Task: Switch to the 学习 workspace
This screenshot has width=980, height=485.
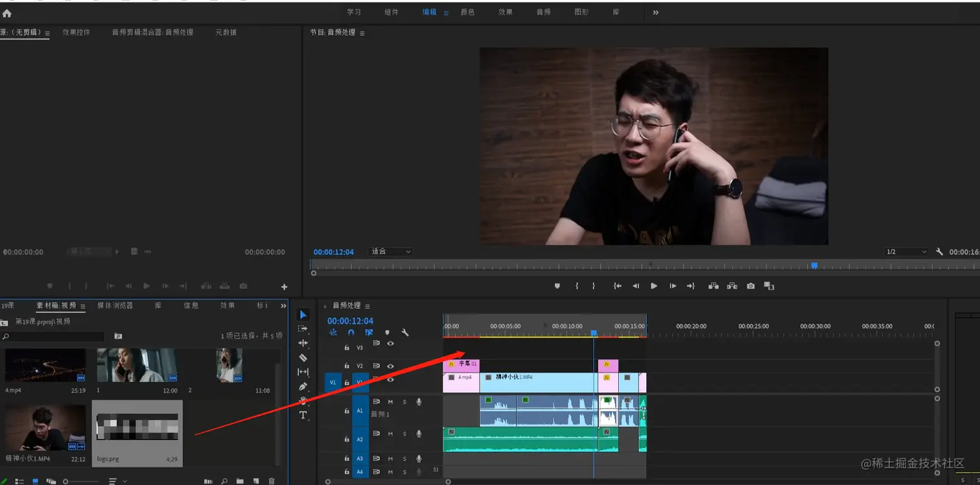Action: (x=354, y=12)
